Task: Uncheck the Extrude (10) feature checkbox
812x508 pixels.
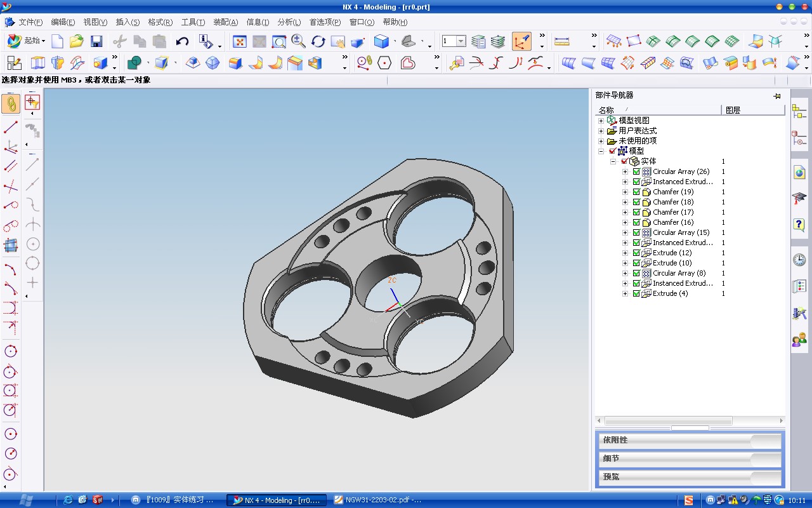Action: click(636, 263)
